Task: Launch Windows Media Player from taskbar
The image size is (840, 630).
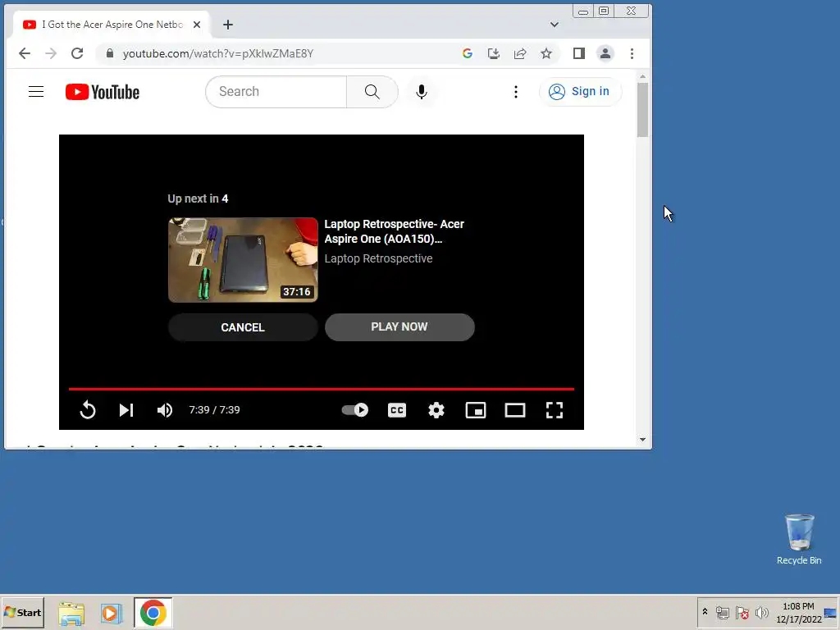Action: [112, 614]
